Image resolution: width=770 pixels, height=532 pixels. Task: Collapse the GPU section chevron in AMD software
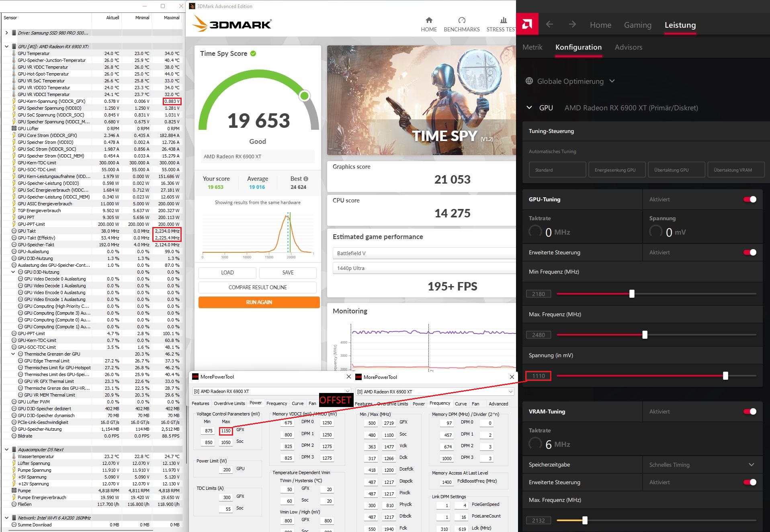tap(529, 108)
